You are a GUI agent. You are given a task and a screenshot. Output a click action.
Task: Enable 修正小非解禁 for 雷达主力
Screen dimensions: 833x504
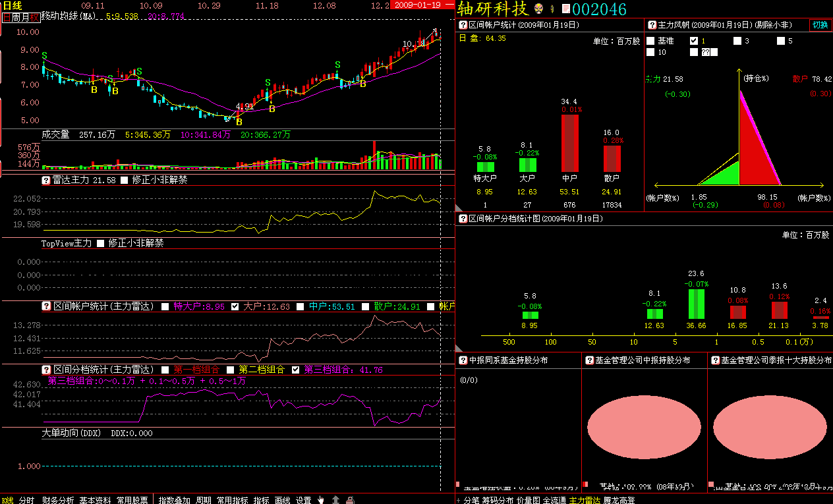[125, 180]
